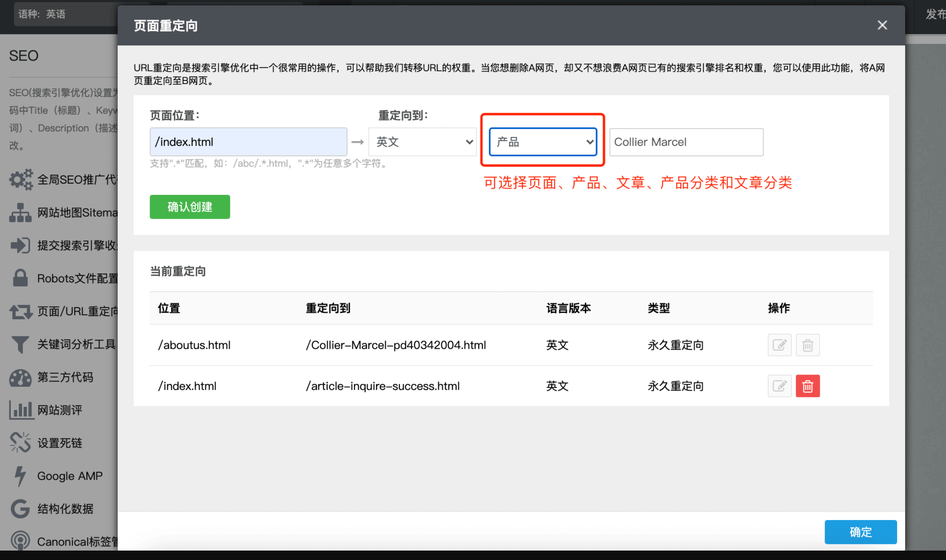The image size is (946, 560).
Task: Open the 网站测评 report tool
Action: [63, 410]
